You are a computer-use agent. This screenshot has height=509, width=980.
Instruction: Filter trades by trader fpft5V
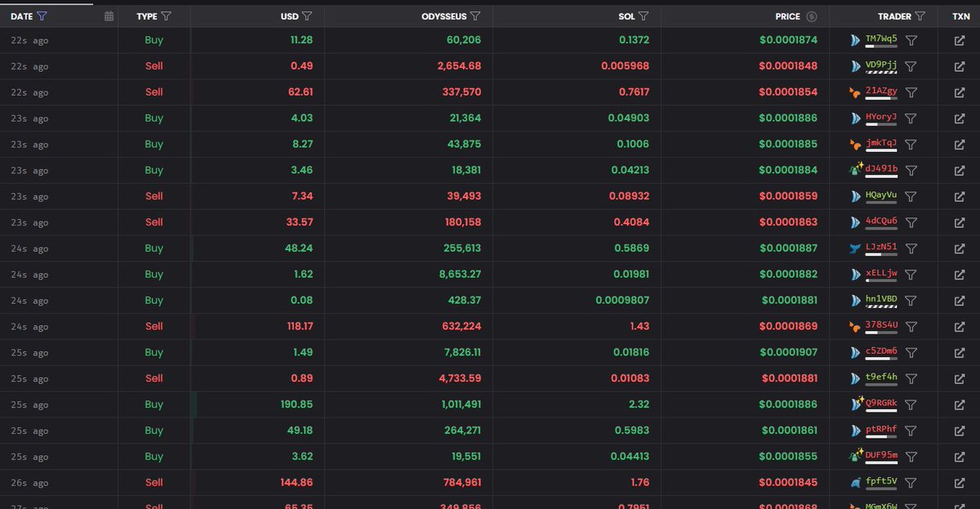(x=911, y=483)
